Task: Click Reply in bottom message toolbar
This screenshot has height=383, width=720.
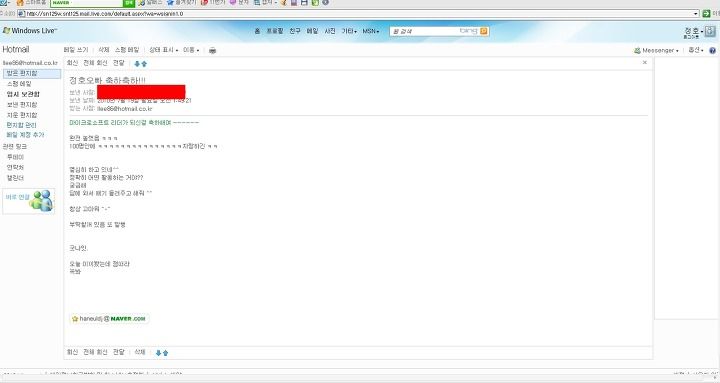Action: coord(73,352)
